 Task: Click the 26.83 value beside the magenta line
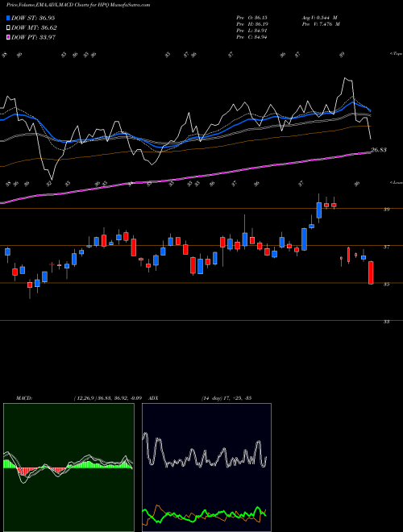[379, 150]
